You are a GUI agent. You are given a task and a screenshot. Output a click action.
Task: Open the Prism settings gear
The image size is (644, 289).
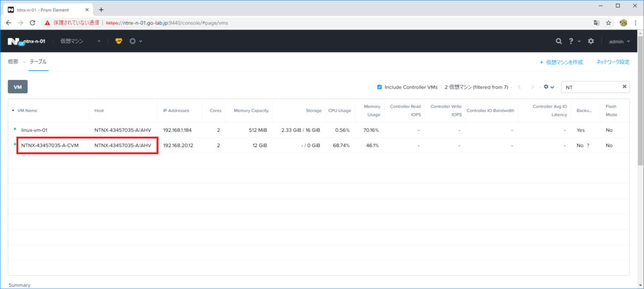591,41
